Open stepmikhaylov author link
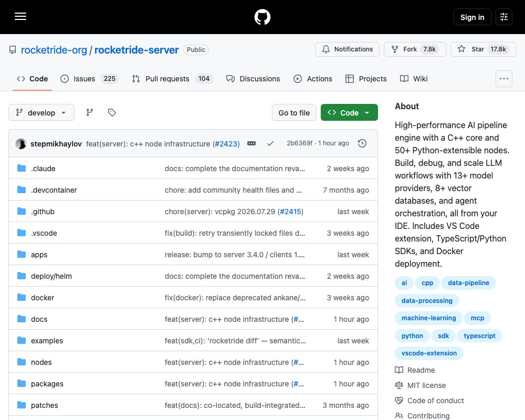 tap(56, 144)
